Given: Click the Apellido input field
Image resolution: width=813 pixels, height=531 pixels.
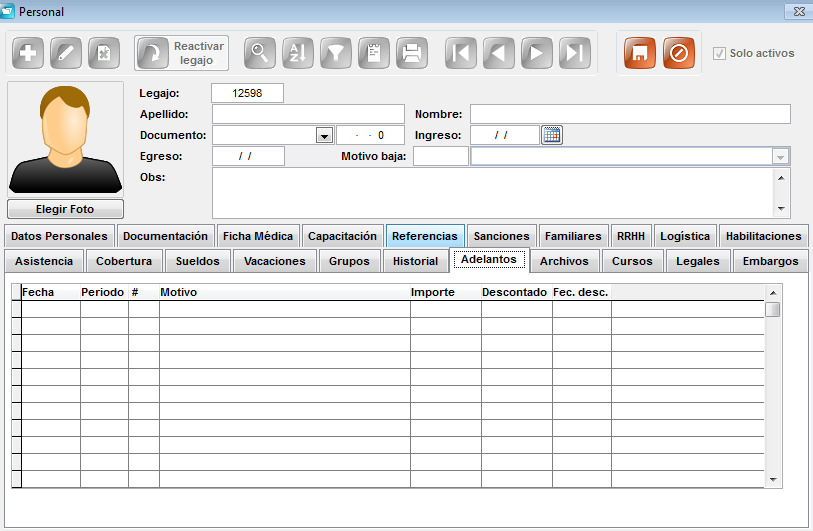Looking at the screenshot, I should pyautogui.click(x=308, y=114).
